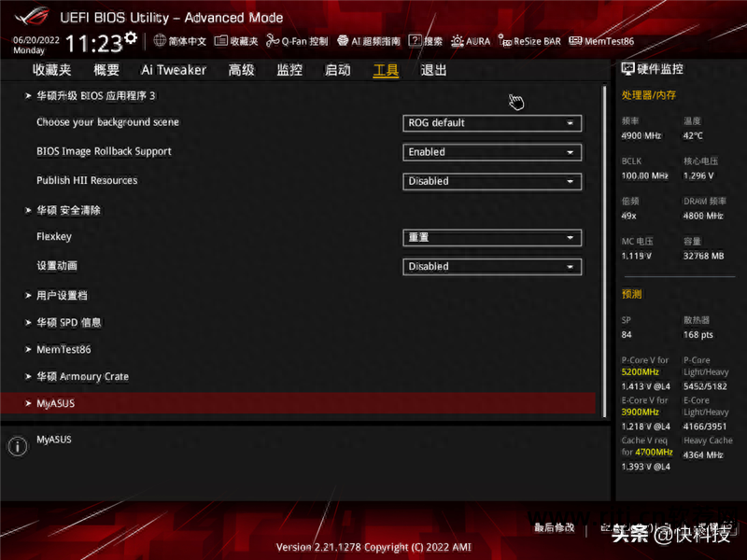Switch to the 监控 tab

coord(289,70)
